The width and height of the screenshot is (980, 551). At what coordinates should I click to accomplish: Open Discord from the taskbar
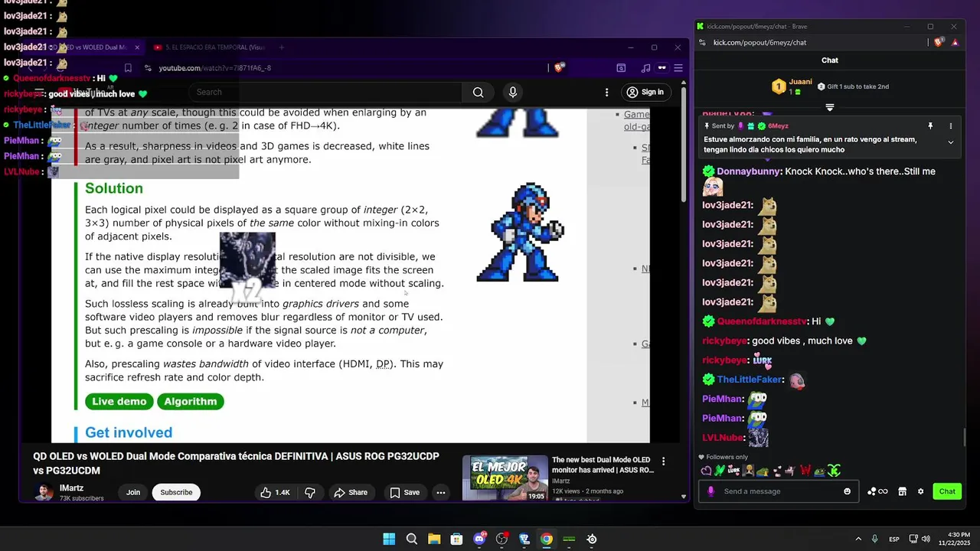(x=479, y=539)
